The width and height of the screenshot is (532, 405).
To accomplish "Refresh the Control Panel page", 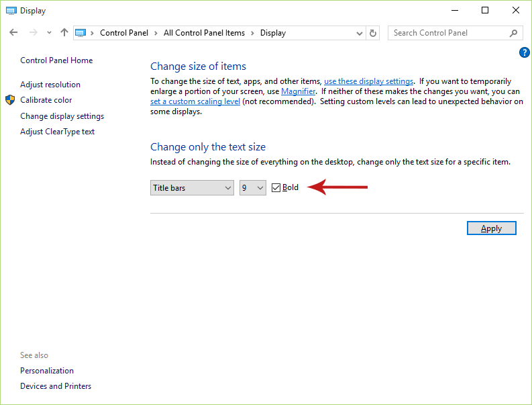I will pos(374,33).
